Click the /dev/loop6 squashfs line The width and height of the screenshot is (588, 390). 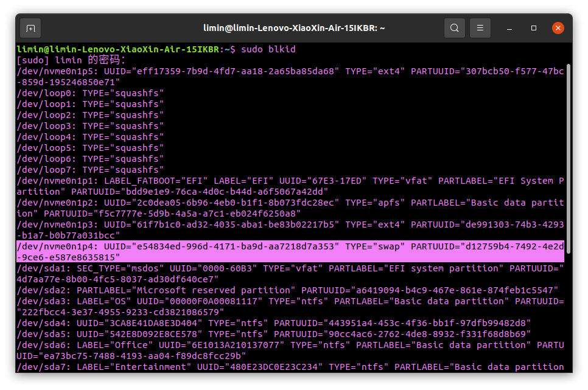[90, 159]
